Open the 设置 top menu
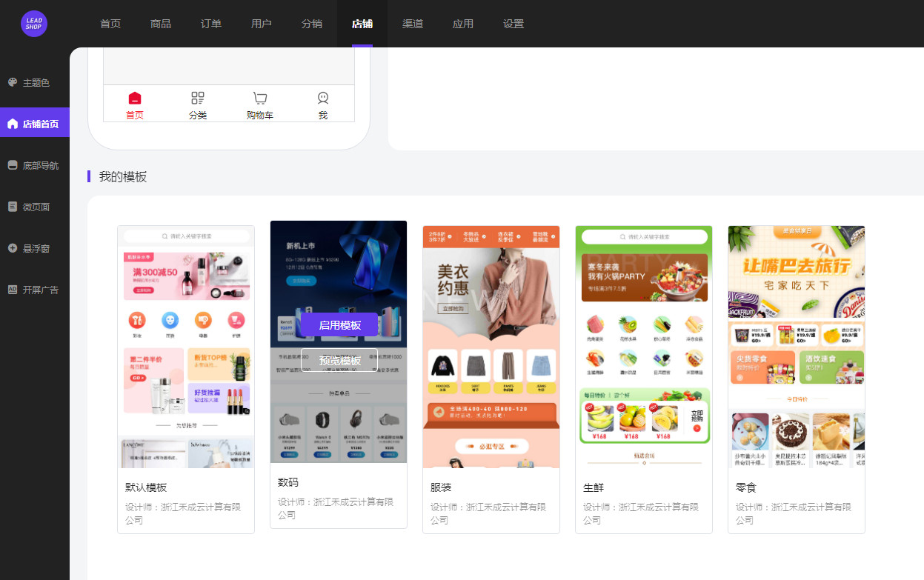924x580 pixels. point(513,24)
